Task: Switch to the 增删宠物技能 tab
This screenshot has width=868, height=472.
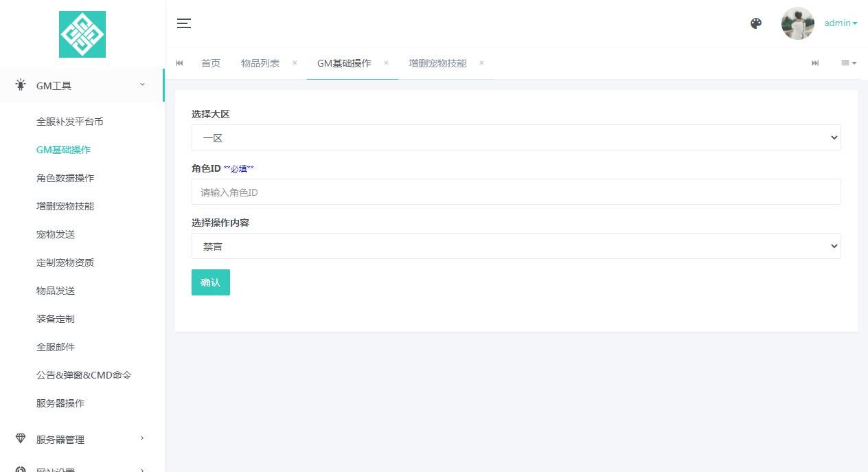Action: [x=437, y=63]
